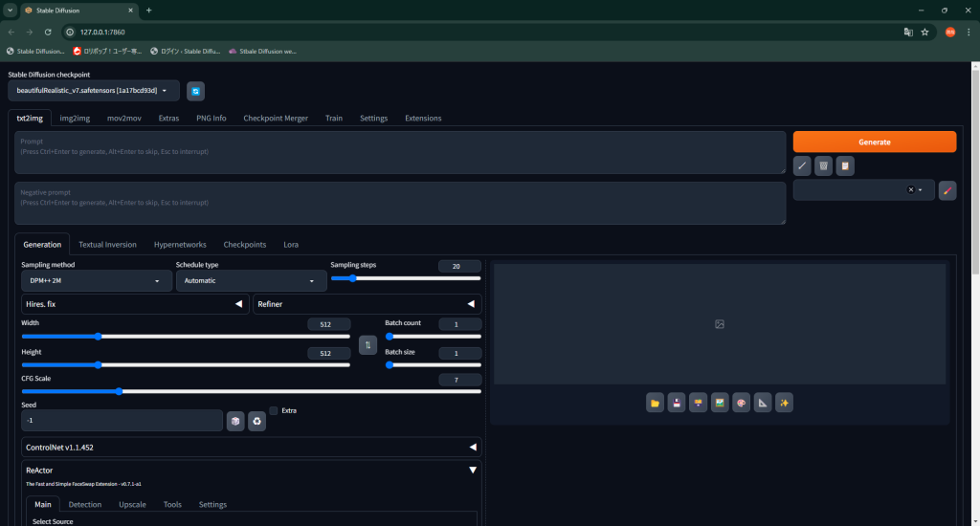Viewport: 980px width, 526px height.
Task: Click the CFG Scale slider track
Action: pyautogui.click(x=251, y=391)
